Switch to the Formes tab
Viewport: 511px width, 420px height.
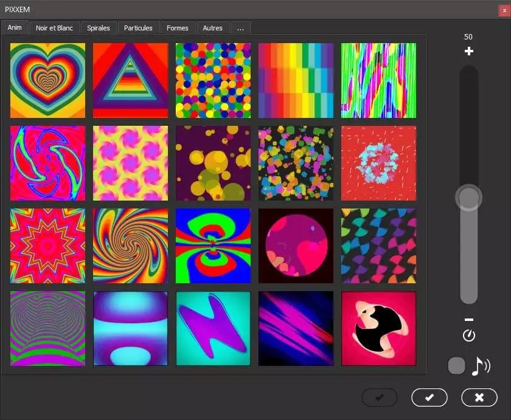178,28
